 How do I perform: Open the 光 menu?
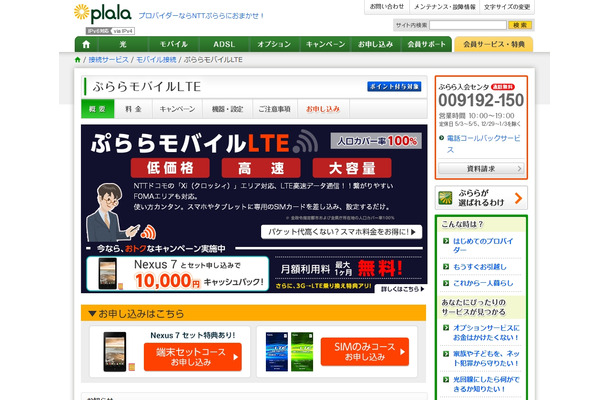tap(123, 44)
